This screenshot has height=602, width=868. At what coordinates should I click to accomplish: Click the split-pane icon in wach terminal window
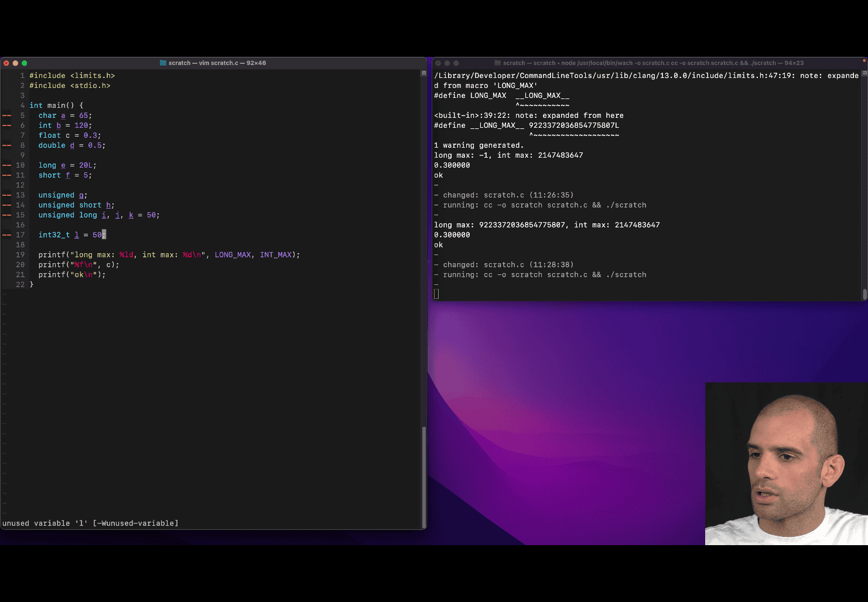[864, 73]
